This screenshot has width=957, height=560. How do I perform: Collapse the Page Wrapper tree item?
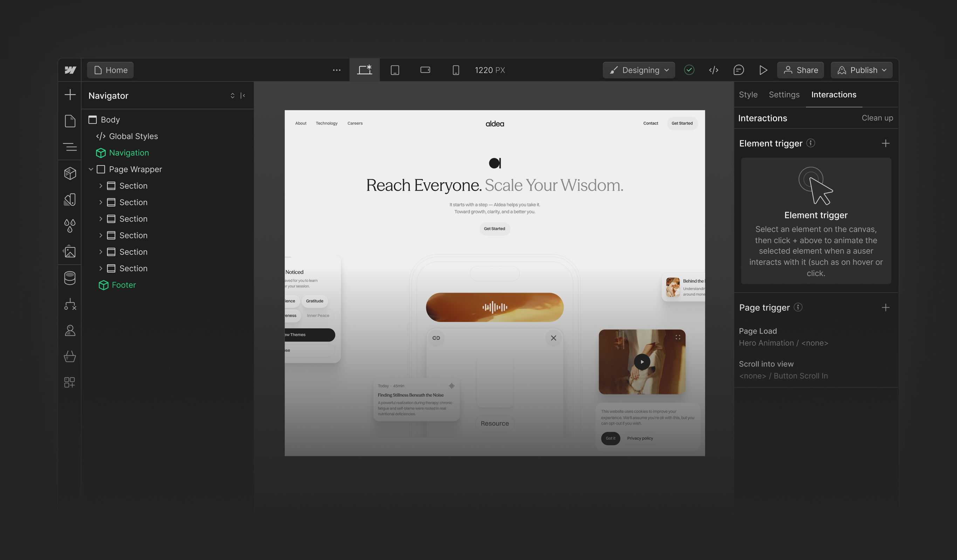[x=91, y=169]
